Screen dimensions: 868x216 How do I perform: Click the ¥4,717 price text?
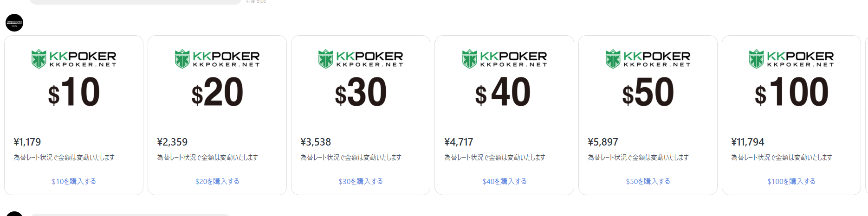coord(459,142)
